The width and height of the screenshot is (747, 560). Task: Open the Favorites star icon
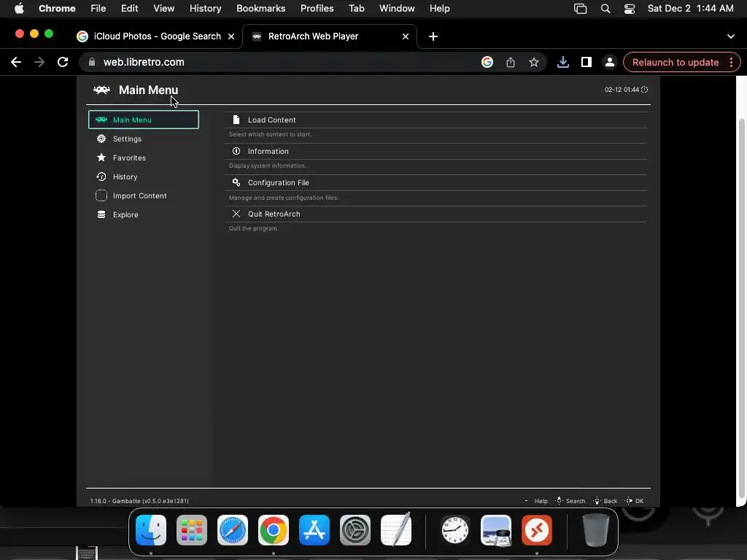coord(101,157)
